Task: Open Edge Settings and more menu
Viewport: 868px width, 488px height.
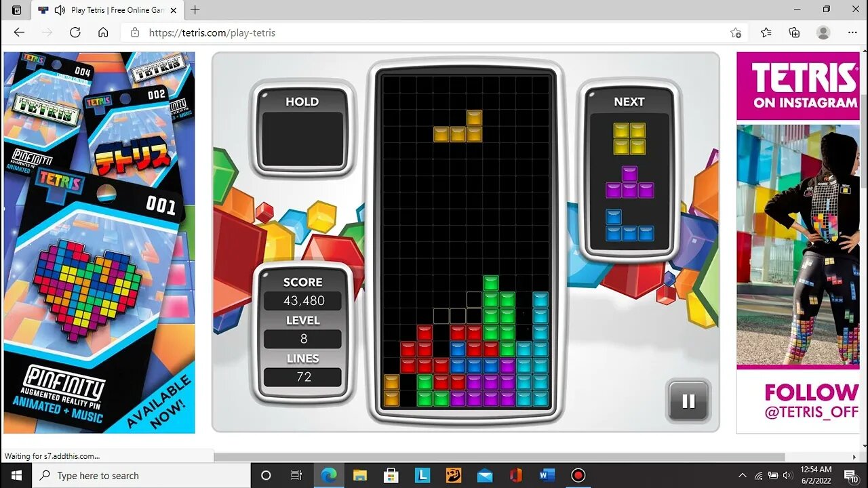Action: (852, 33)
